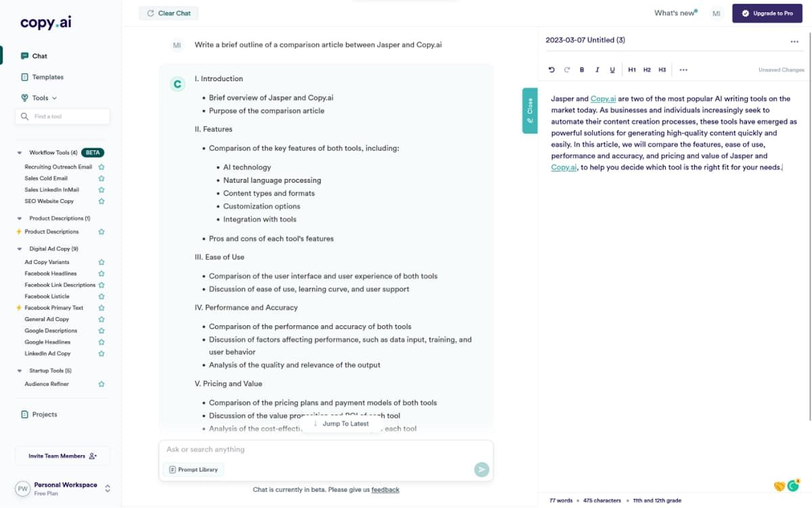Open more formatting options via toolbar ellipsis
The height and width of the screenshot is (508, 812).
pos(683,69)
